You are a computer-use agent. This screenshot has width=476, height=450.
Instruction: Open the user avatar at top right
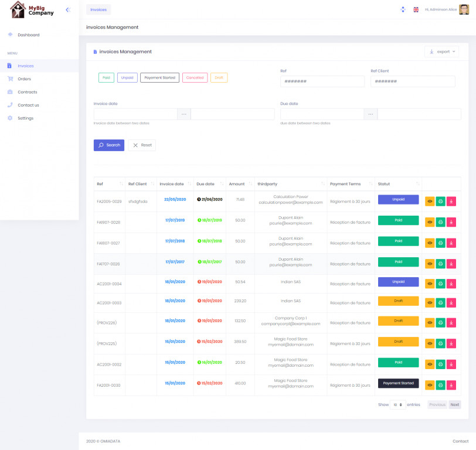pos(464,9)
